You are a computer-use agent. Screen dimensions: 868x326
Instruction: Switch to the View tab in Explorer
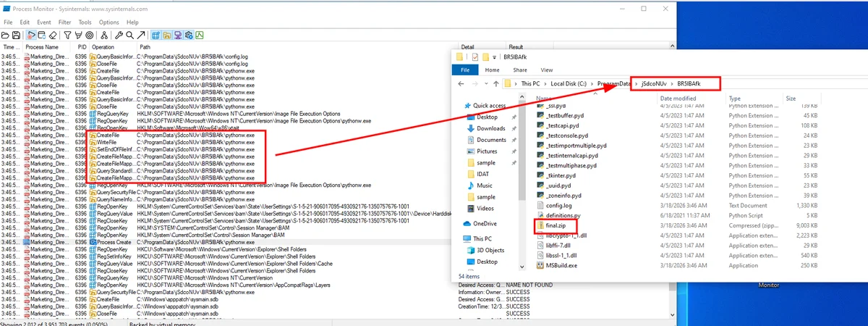click(547, 70)
